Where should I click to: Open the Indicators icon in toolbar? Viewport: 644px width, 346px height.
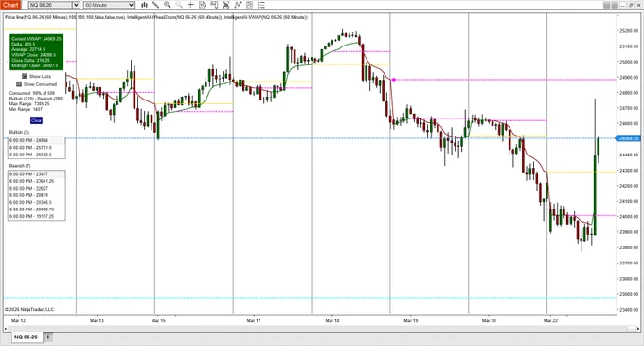click(225, 5)
